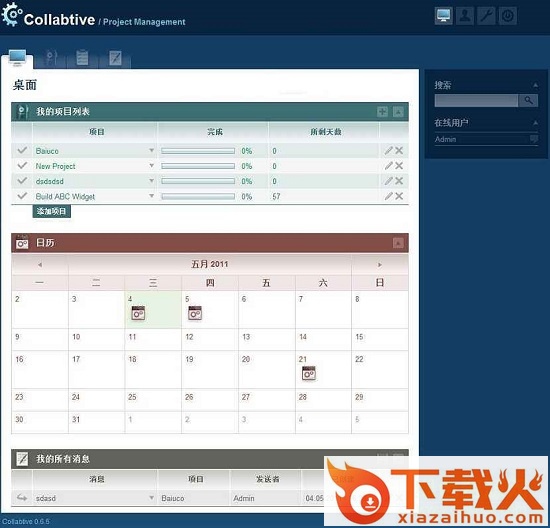Expand details arrow for Baiuco row

point(152,151)
